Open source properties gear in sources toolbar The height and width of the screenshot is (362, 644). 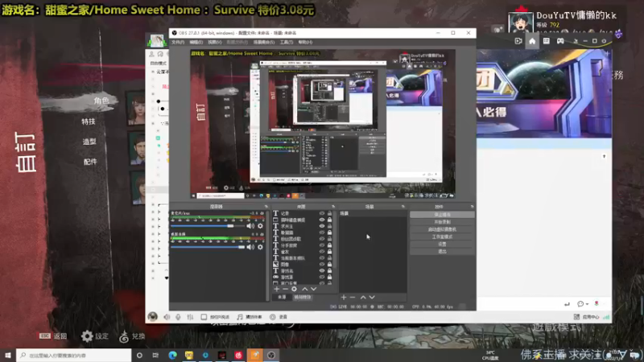point(294,289)
